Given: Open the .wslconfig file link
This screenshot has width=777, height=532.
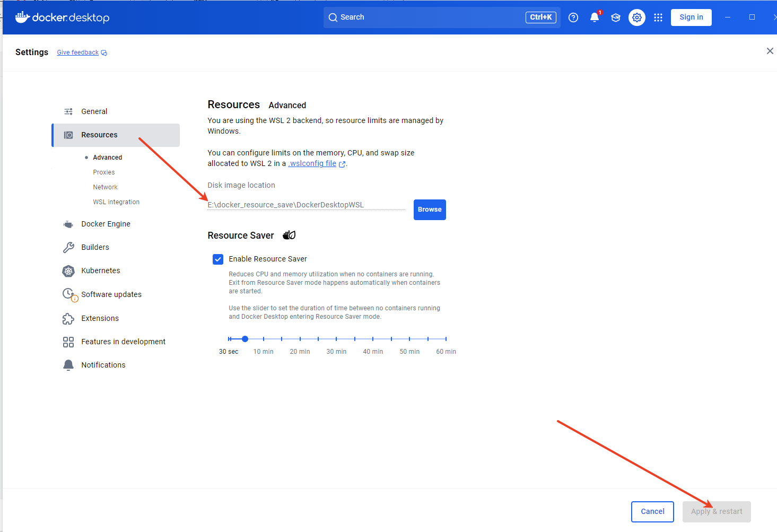Looking at the screenshot, I should pyautogui.click(x=312, y=163).
